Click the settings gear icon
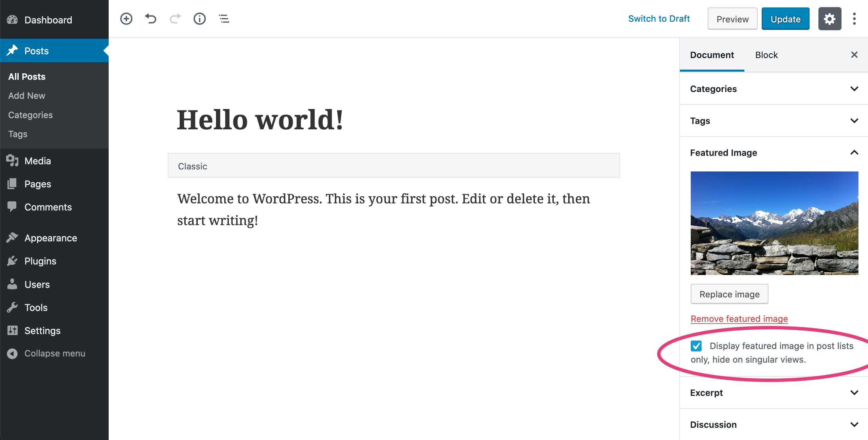 [830, 19]
